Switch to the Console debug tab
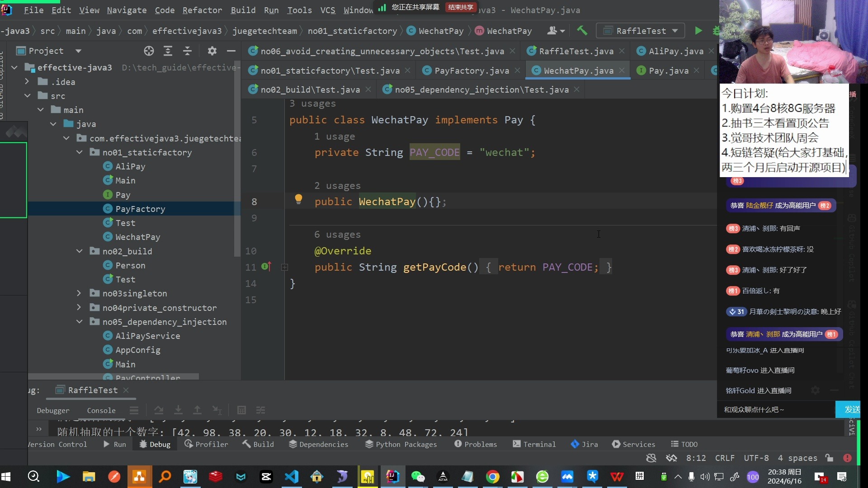Screen dimensions: 868x488 (x=101, y=410)
